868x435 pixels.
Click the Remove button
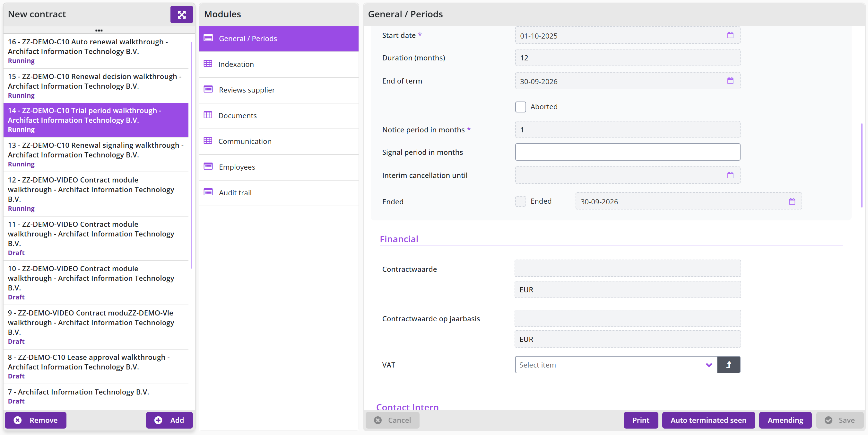tap(35, 420)
